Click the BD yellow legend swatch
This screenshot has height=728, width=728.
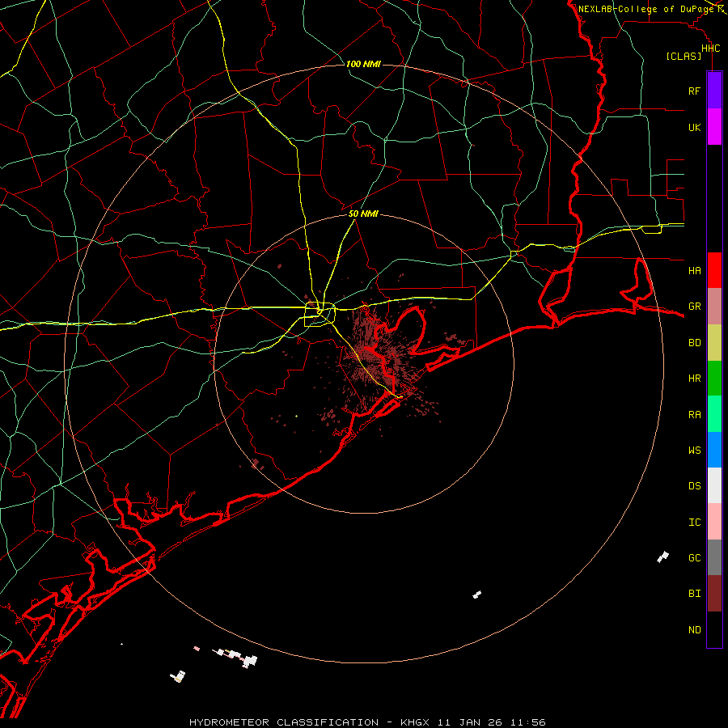coord(714,343)
